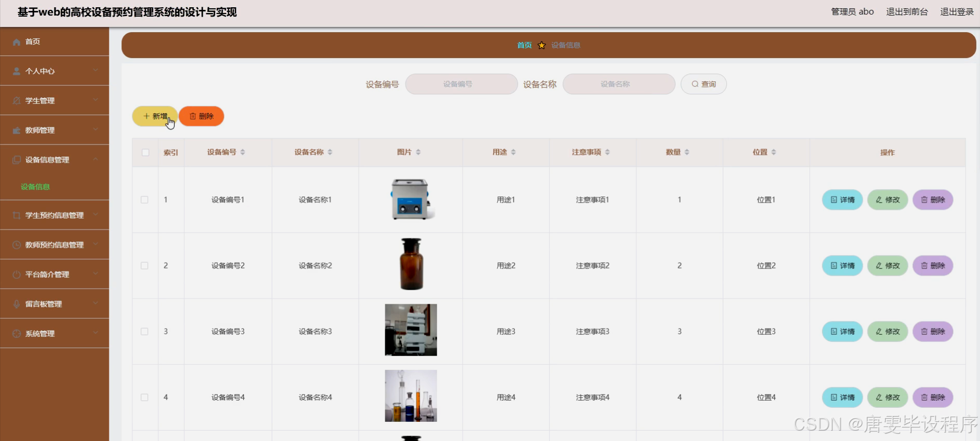The image size is (980, 441).
Task: Click the icon beside 系统管理
Action: point(17,333)
